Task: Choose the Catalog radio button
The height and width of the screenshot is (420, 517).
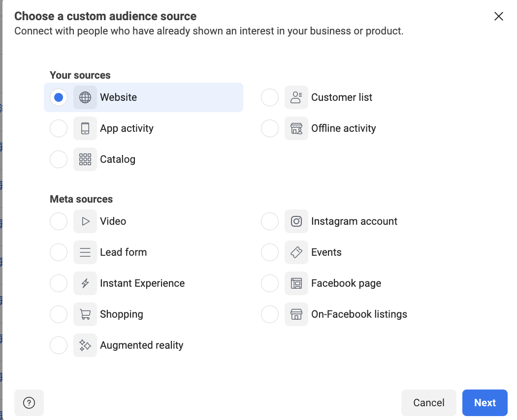Action: point(59,159)
